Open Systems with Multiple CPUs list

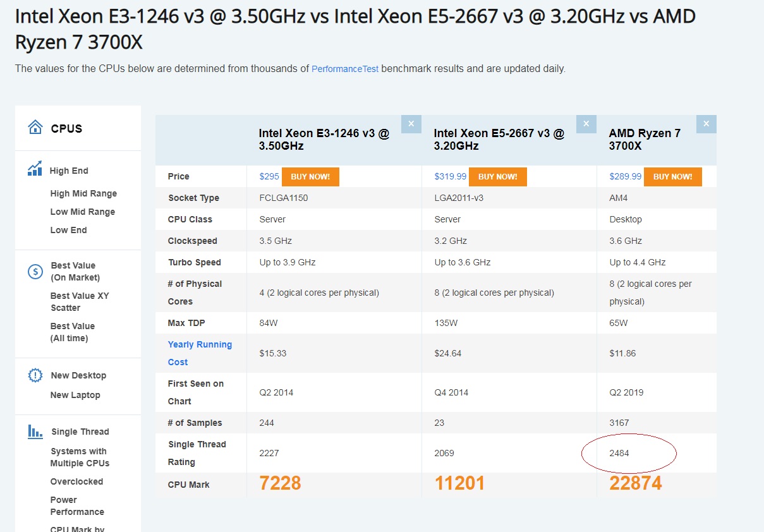[x=80, y=457]
